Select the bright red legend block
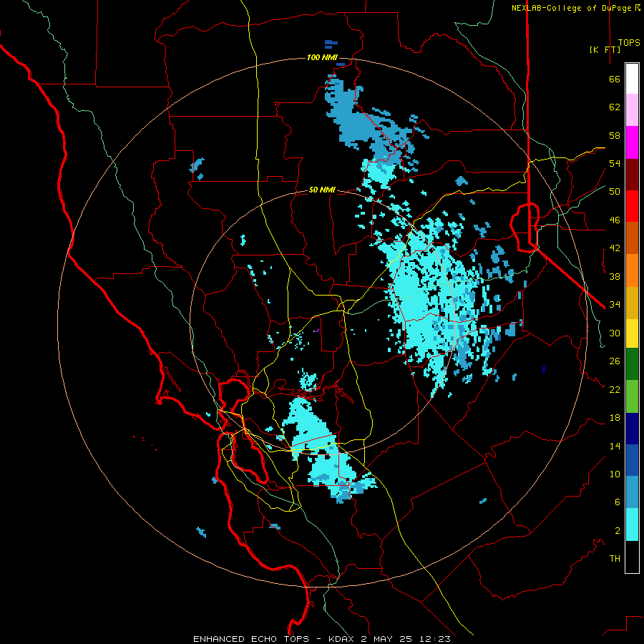Image resolution: width=644 pixels, height=644 pixels. [632, 207]
